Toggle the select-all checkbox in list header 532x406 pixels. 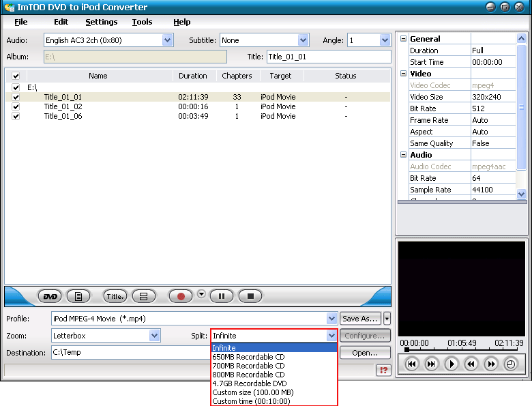pos(16,76)
